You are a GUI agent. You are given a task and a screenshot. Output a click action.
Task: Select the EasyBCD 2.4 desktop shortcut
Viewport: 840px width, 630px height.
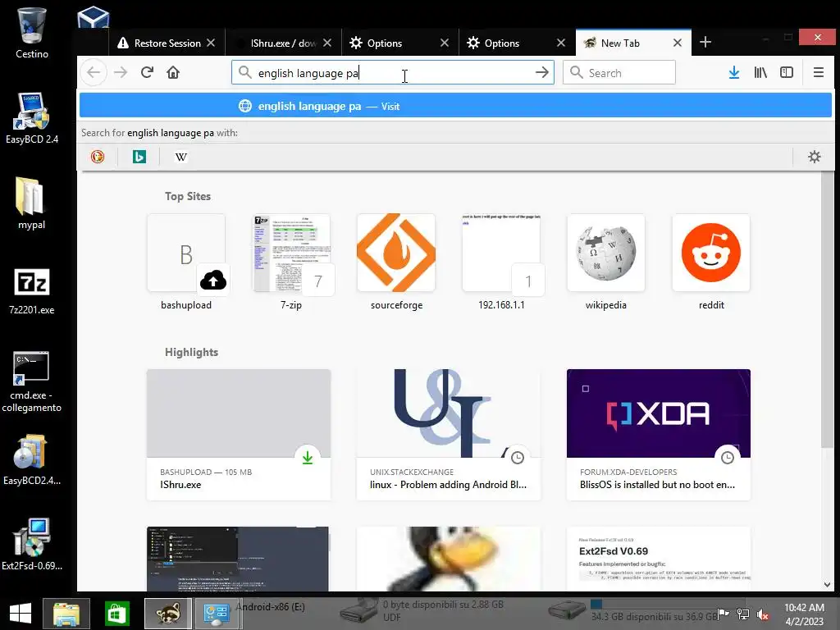[x=32, y=118]
